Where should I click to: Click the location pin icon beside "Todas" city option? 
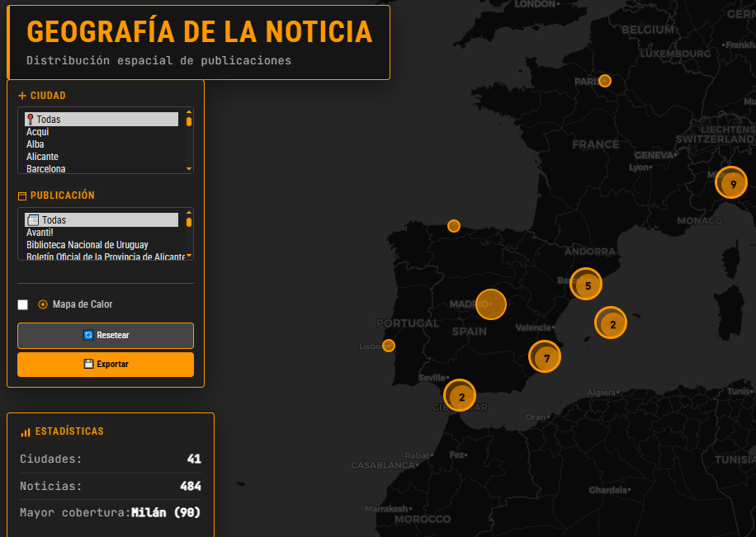(x=31, y=119)
